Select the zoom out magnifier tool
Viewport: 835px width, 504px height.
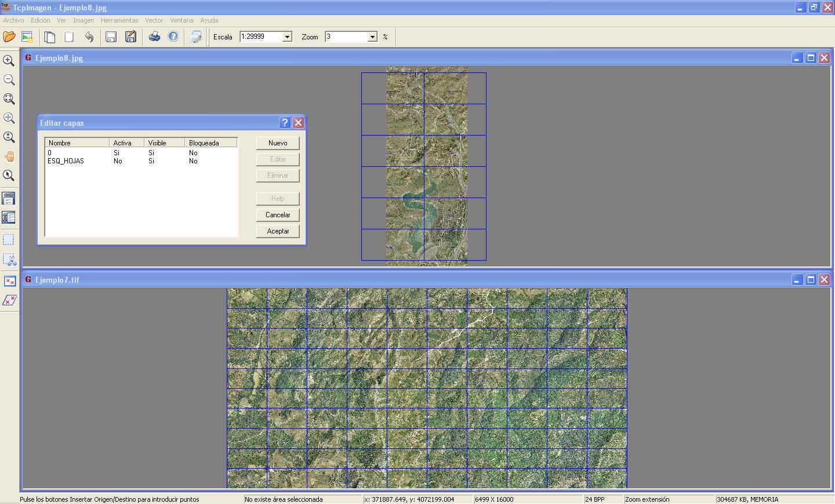pyautogui.click(x=9, y=80)
